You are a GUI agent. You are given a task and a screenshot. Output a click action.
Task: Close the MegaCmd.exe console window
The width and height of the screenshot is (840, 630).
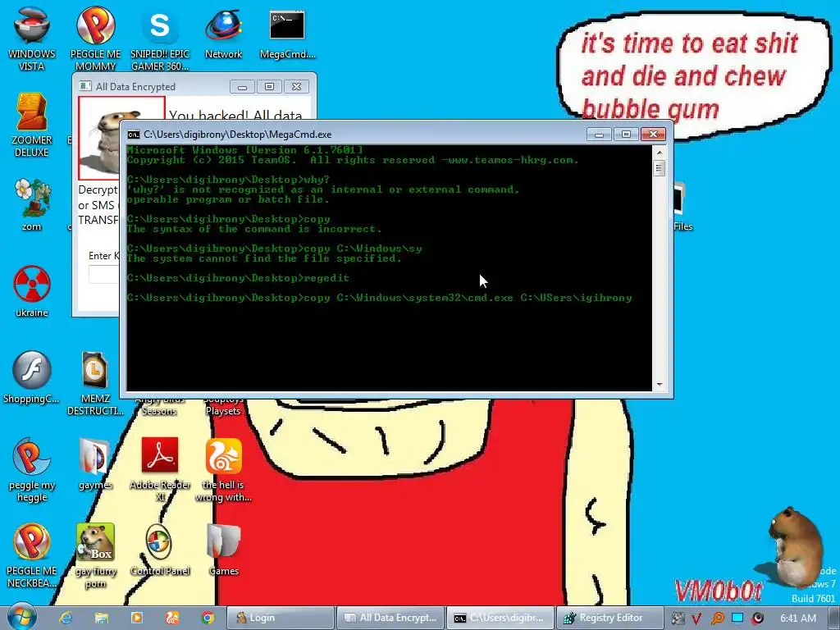[x=653, y=134]
